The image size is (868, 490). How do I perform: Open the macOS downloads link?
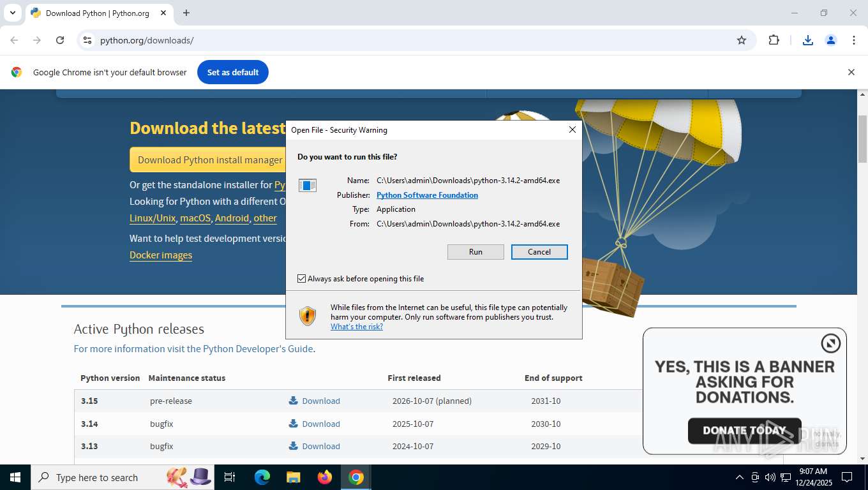195,218
